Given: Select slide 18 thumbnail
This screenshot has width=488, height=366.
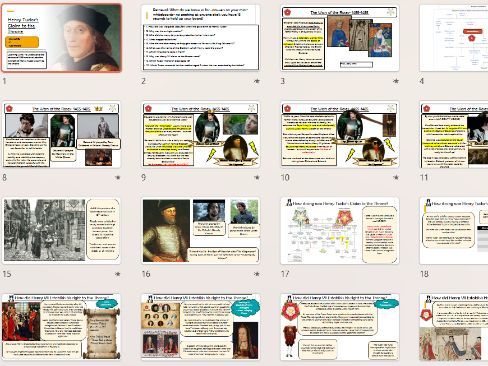Looking at the screenshot, I should coord(454,231).
